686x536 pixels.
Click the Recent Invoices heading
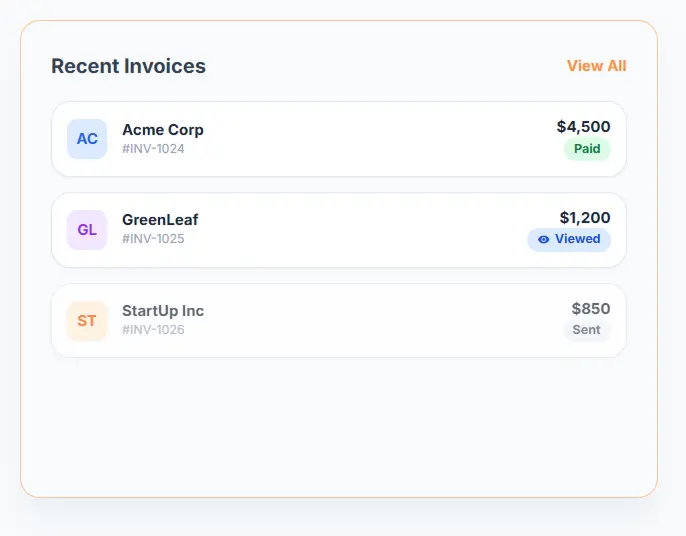(x=128, y=66)
